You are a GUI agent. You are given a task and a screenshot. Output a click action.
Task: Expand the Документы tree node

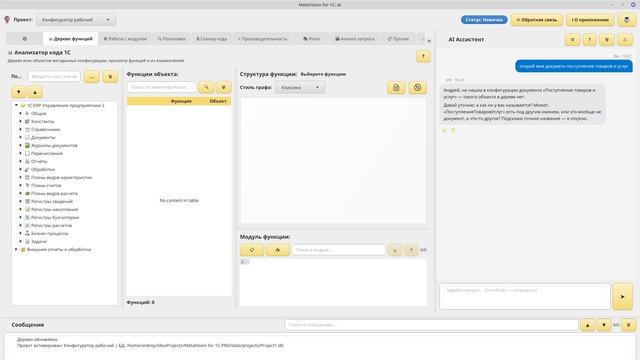20,137
